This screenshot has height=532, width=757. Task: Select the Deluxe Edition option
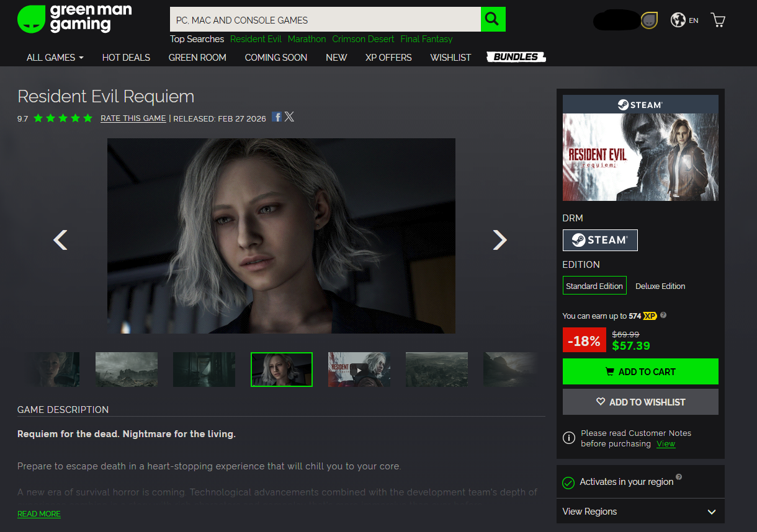coord(660,286)
